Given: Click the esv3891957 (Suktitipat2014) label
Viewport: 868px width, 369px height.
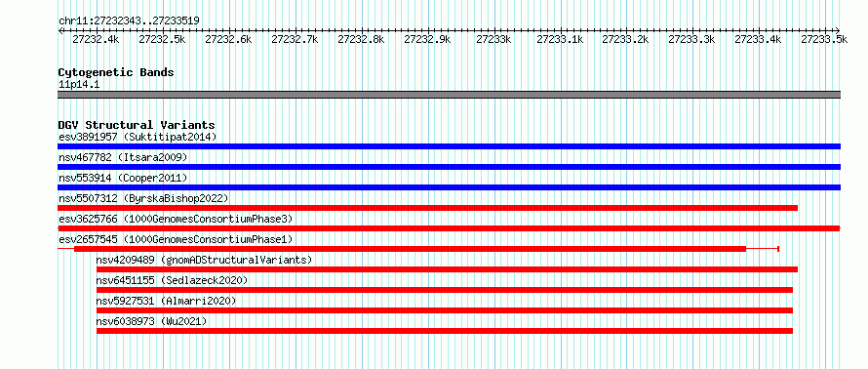Looking at the screenshot, I should (138, 137).
